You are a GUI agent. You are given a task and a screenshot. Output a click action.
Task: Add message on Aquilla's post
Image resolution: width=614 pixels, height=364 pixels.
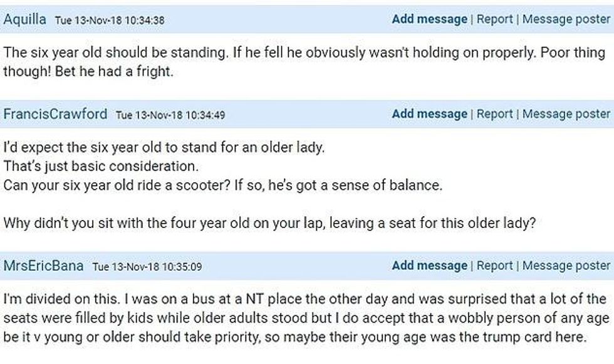pos(430,19)
